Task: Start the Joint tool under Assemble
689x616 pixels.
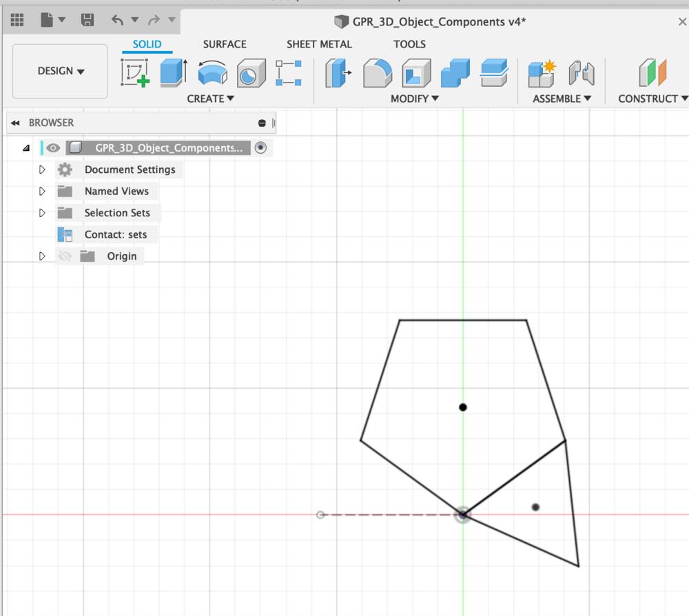Action: (583, 71)
